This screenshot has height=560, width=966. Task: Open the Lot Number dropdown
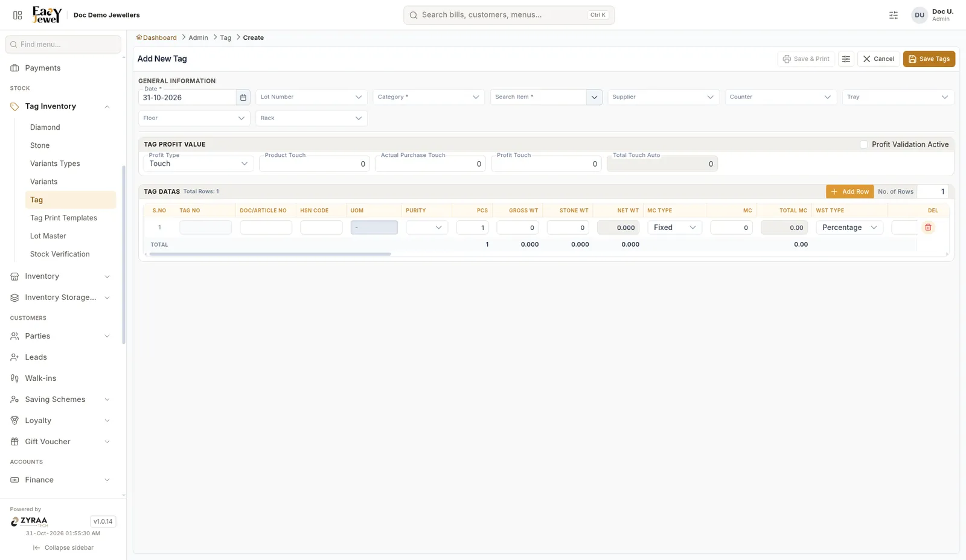click(x=312, y=97)
